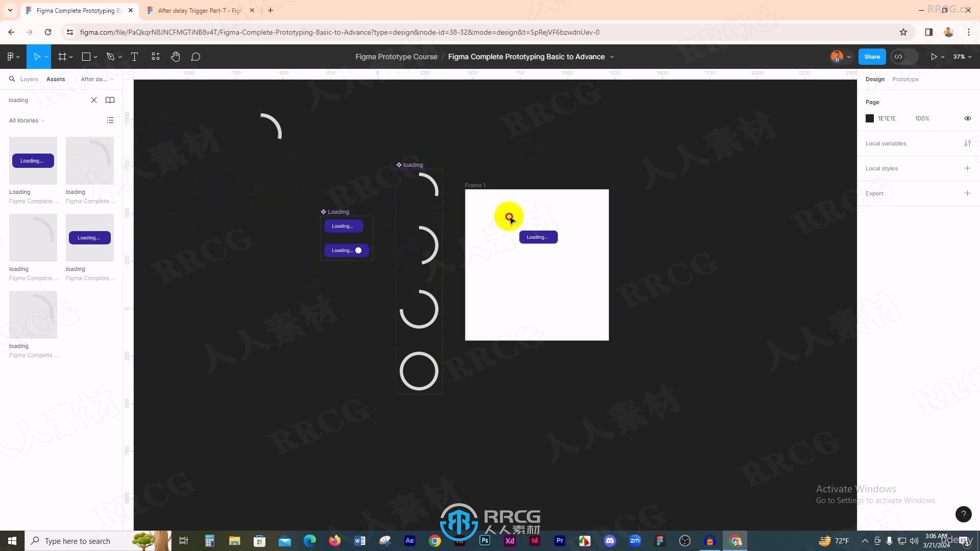This screenshot has height=551, width=980.
Task: Click the Text tool icon
Action: (x=134, y=57)
